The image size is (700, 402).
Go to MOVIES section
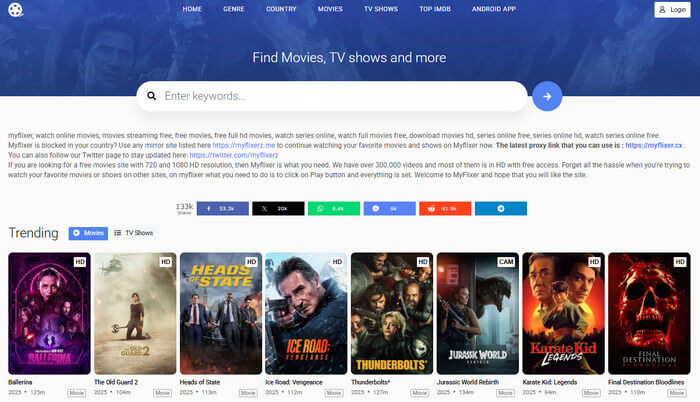tap(330, 9)
